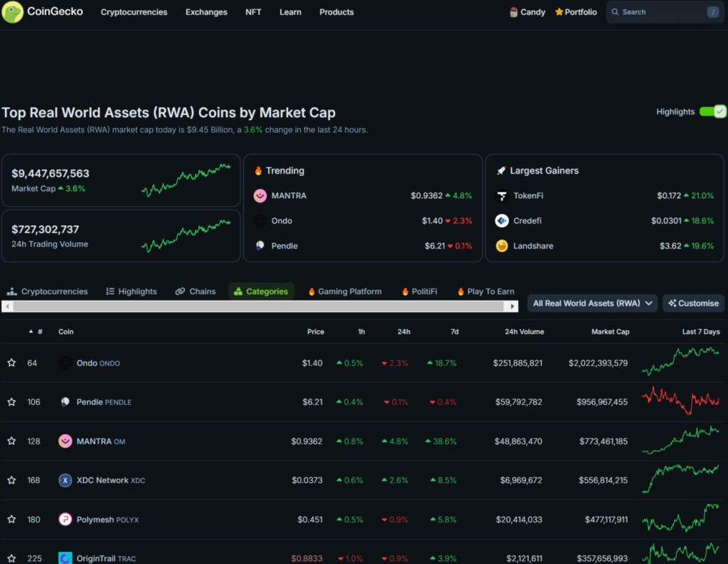Screen dimensions: 728x564
Task: Open Credefi link in Largest Gainers
Action: [527, 221]
